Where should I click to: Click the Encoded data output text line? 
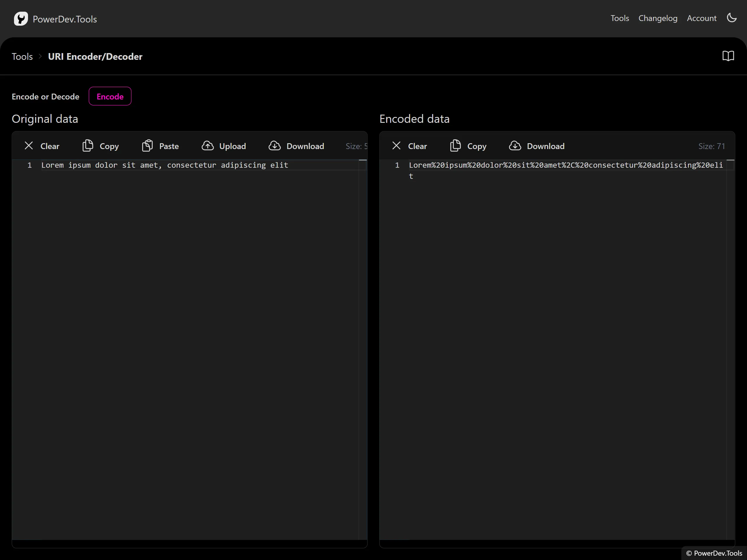tap(566, 165)
